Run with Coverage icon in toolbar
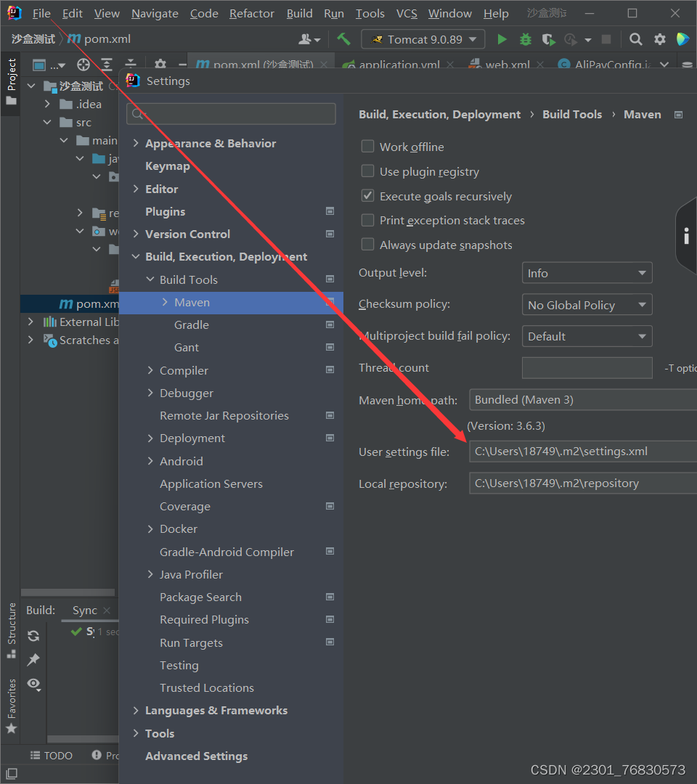Viewport: 697px width, 784px height. point(548,39)
